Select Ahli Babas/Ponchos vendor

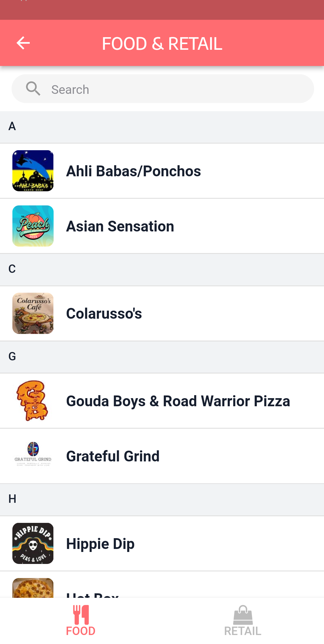[133, 171]
